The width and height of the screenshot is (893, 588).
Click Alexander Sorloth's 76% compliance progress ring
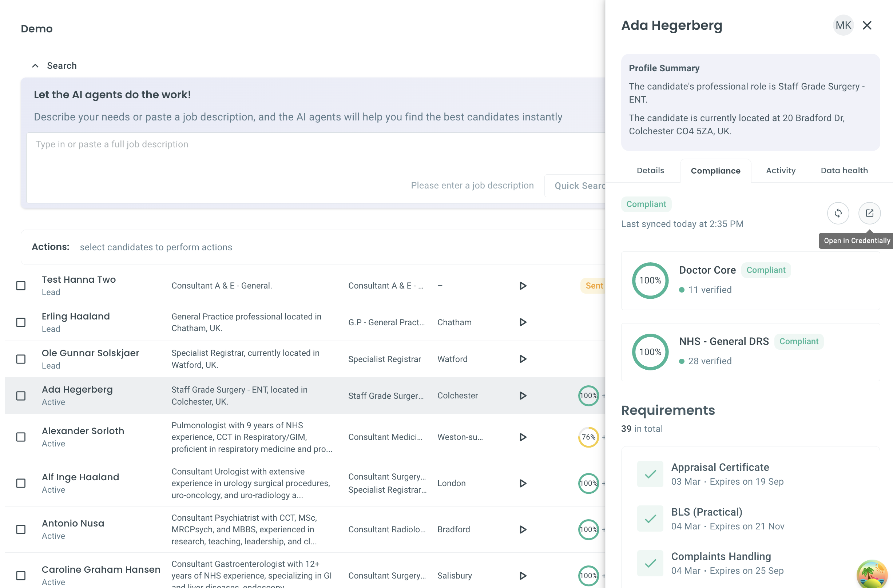click(588, 437)
